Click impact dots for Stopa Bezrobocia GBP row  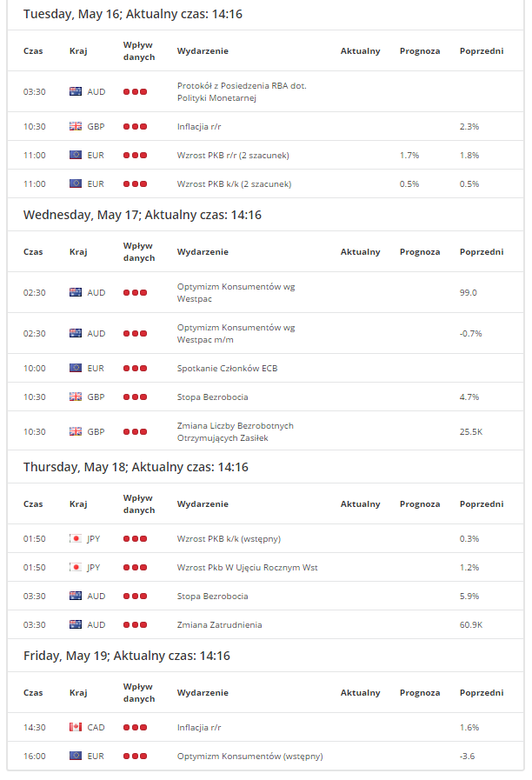pyautogui.click(x=135, y=397)
